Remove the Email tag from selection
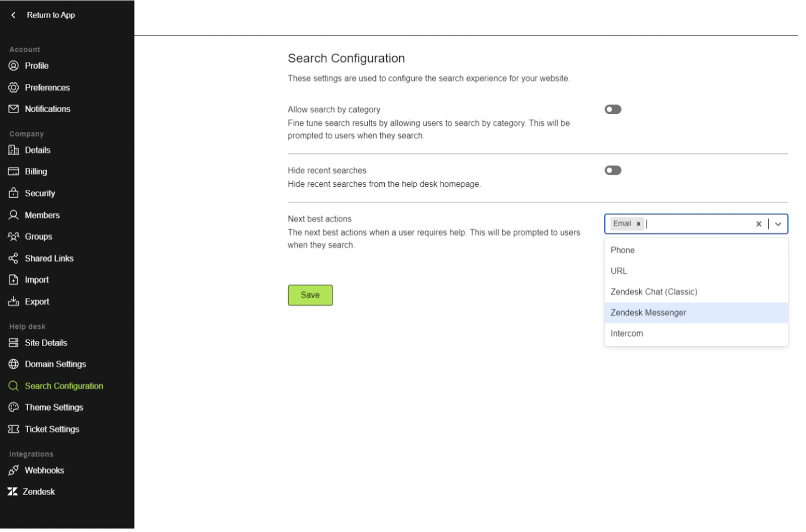Viewport: 806px width, 532px height. click(639, 224)
